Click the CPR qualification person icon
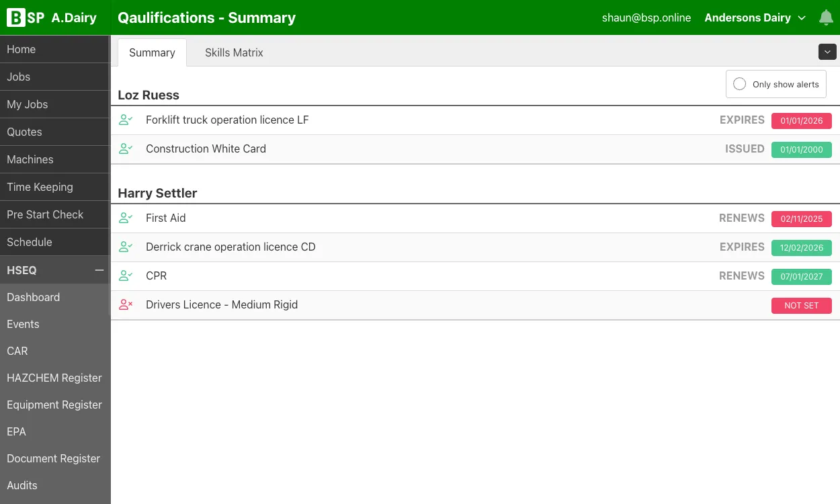840x504 pixels. click(126, 276)
